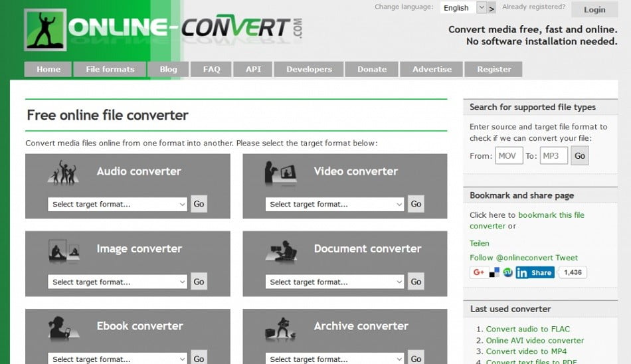Open Ebook converter target format dropdown
This screenshot has height=364, width=631.
[x=118, y=359]
